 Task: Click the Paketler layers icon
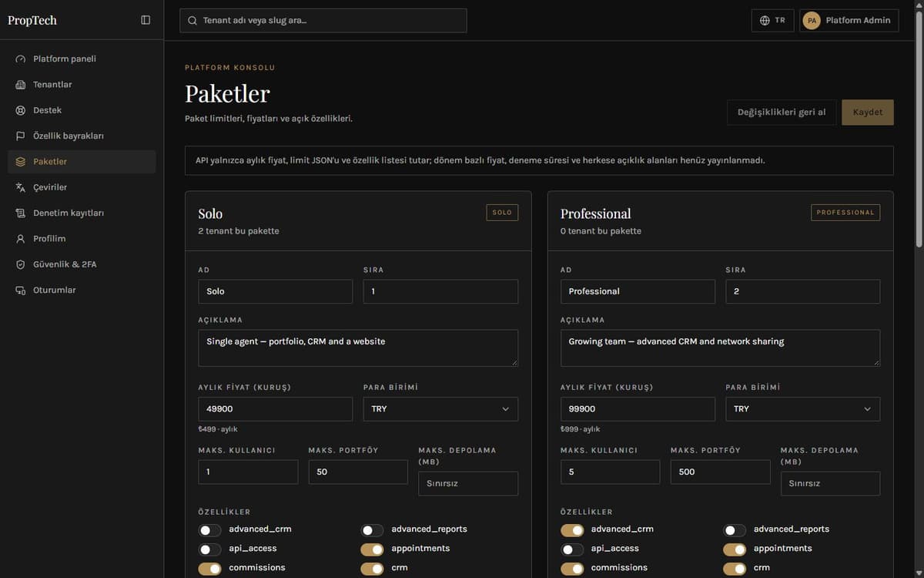pyautogui.click(x=21, y=162)
